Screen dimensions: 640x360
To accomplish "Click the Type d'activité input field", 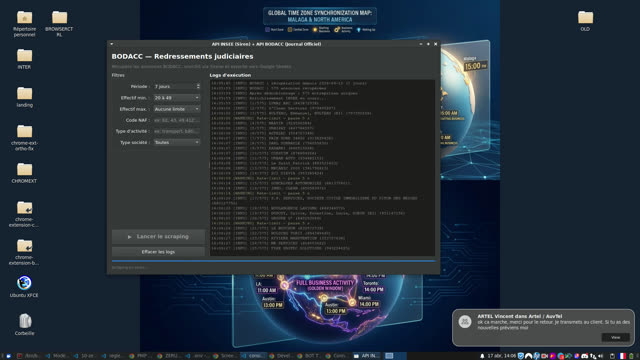I will pos(177,131).
